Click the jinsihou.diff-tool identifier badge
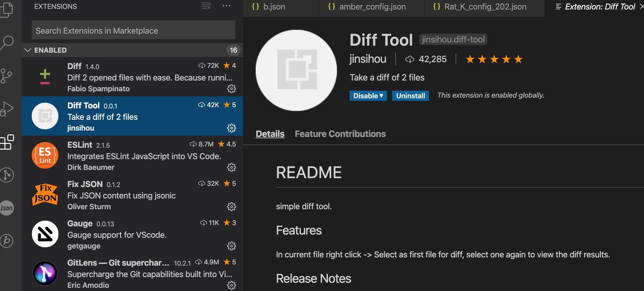 pos(453,39)
